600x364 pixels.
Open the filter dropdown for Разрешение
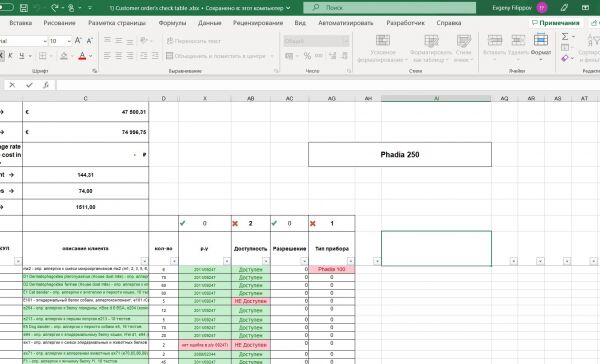[x=304, y=261]
